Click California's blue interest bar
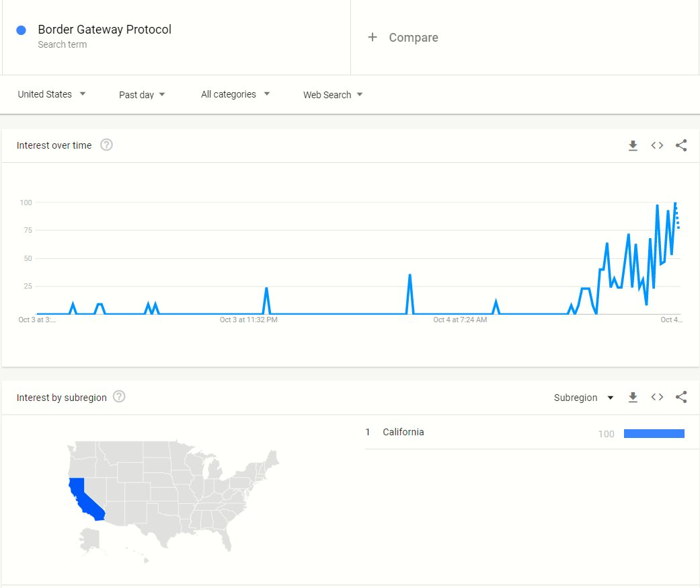 click(654, 433)
